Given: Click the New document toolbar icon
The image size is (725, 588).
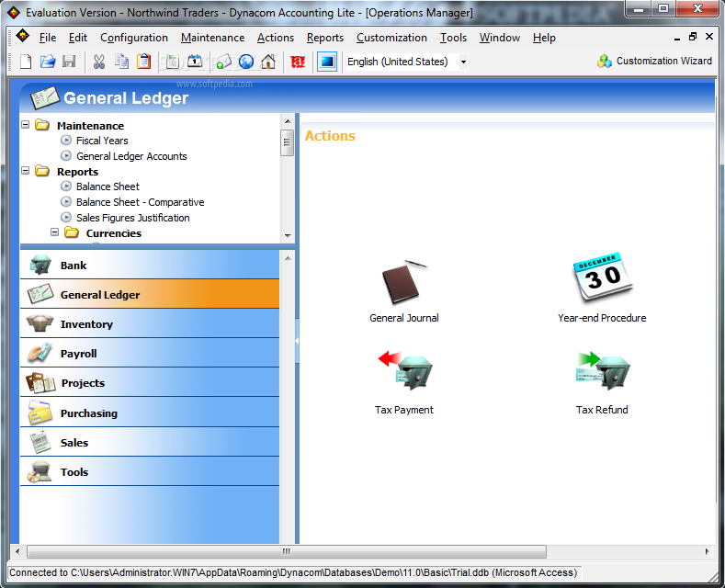Looking at the screenshot, I should click(26, 62).
